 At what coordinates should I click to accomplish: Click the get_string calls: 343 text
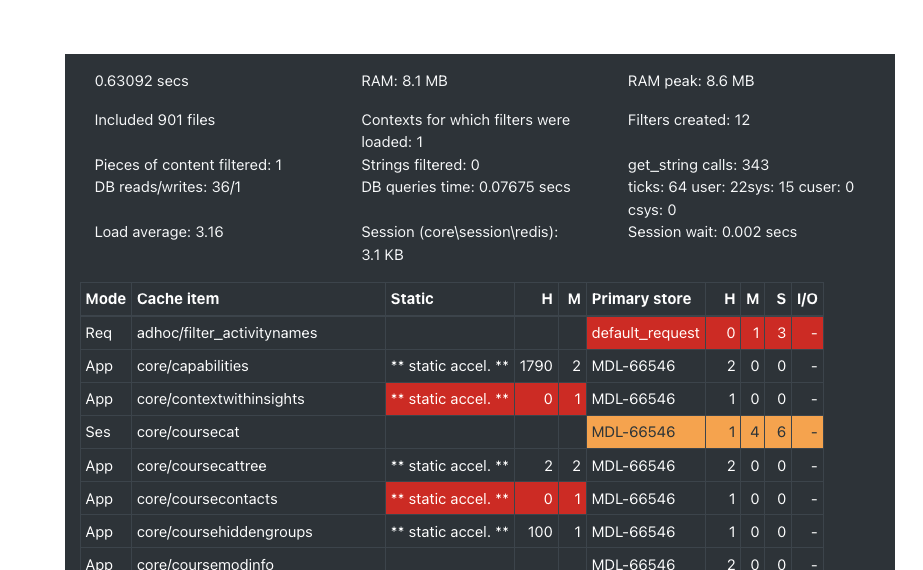(698, 165)
